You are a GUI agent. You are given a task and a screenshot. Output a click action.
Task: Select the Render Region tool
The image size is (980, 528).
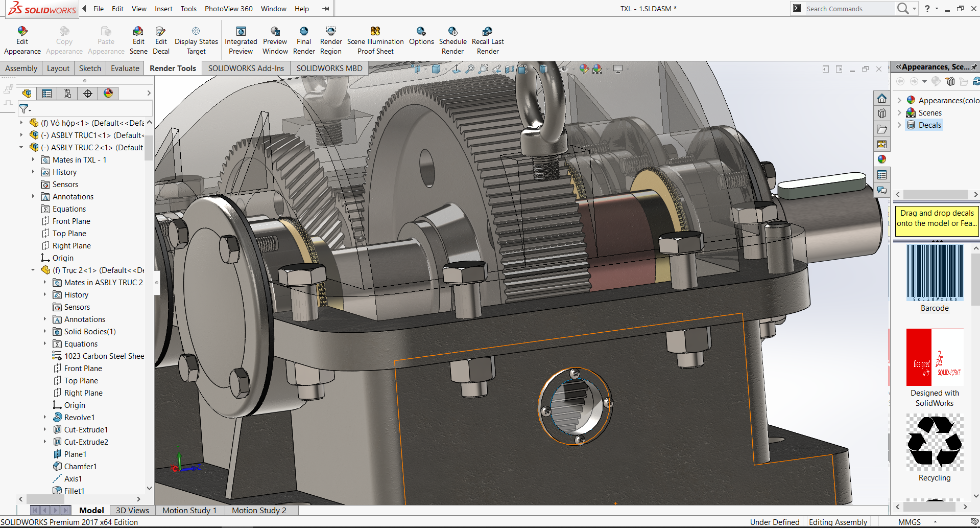coord(331,32)
